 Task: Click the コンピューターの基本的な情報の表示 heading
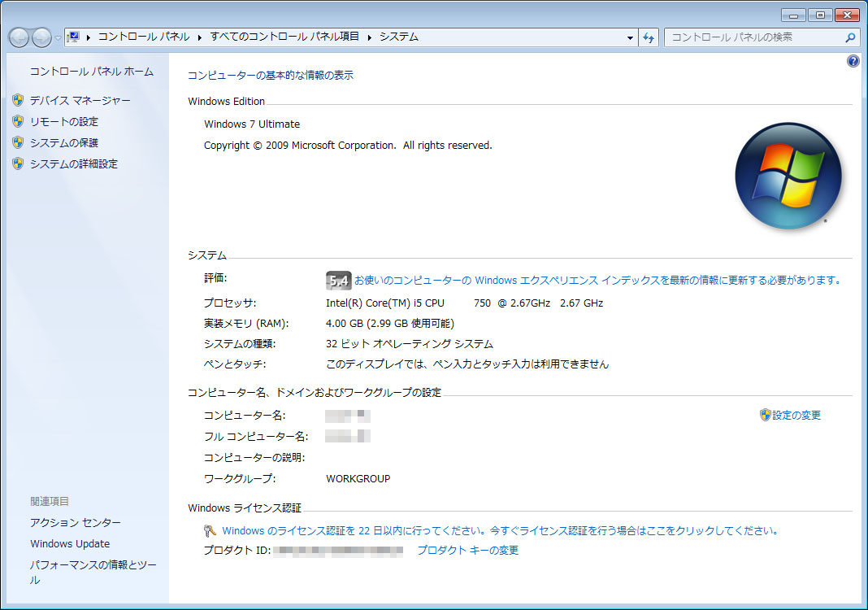click(x=270, y=76)
